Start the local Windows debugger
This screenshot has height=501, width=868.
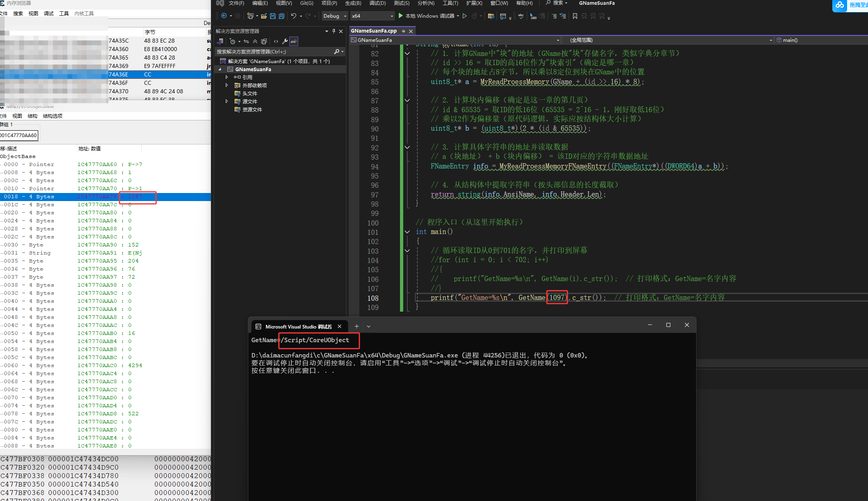coord(427,16)
